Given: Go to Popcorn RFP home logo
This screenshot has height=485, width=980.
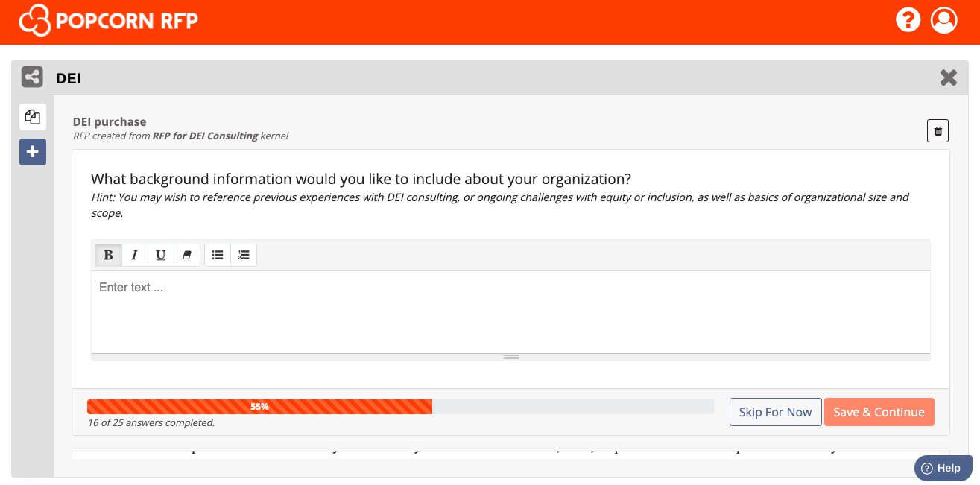Looking at the screenshot, I should (109, 20).
